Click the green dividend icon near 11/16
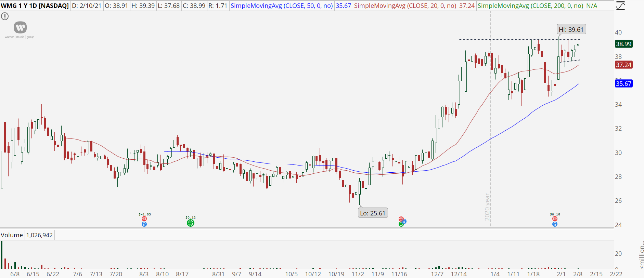Screen dimensions: 644x278 click(x=401, y=224)
